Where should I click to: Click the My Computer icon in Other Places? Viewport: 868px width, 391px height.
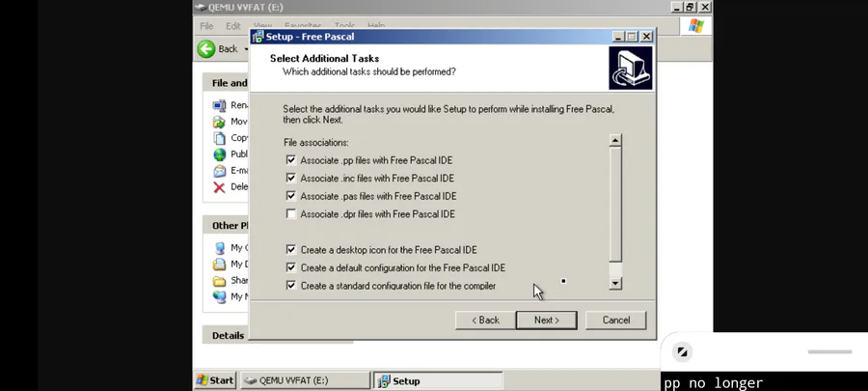click(x=220, y=247)
